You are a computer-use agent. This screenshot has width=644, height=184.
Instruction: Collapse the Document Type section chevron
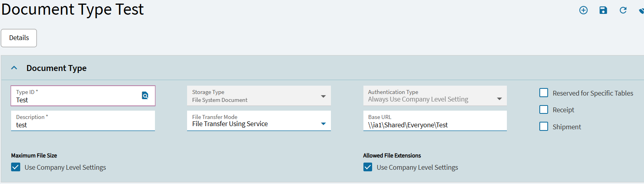[14, 68]
